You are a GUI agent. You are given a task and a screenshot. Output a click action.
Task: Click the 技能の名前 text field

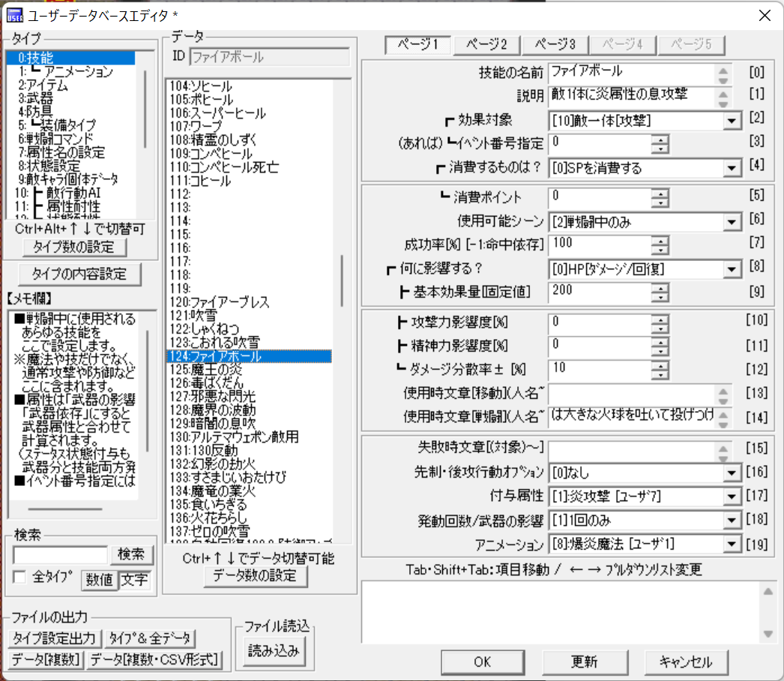pos(633,73)
